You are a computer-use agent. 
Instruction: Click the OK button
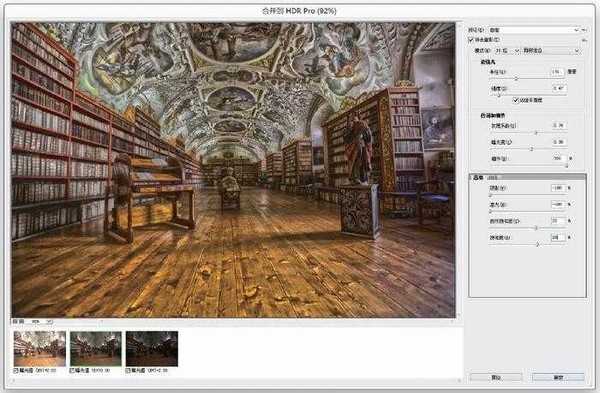(x=558, y=377)
